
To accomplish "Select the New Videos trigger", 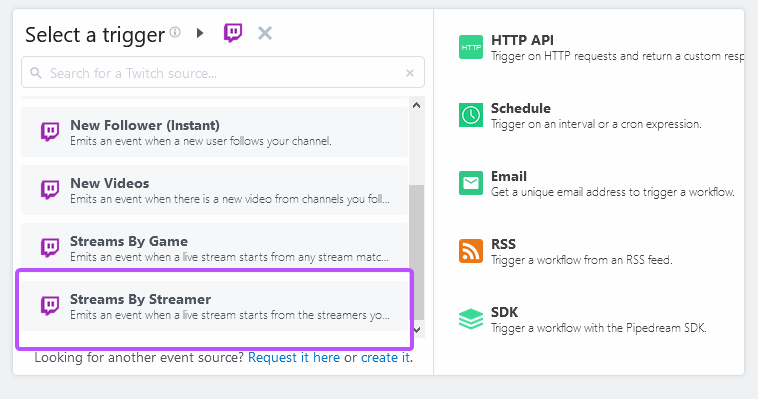I will tap(215, 190).
